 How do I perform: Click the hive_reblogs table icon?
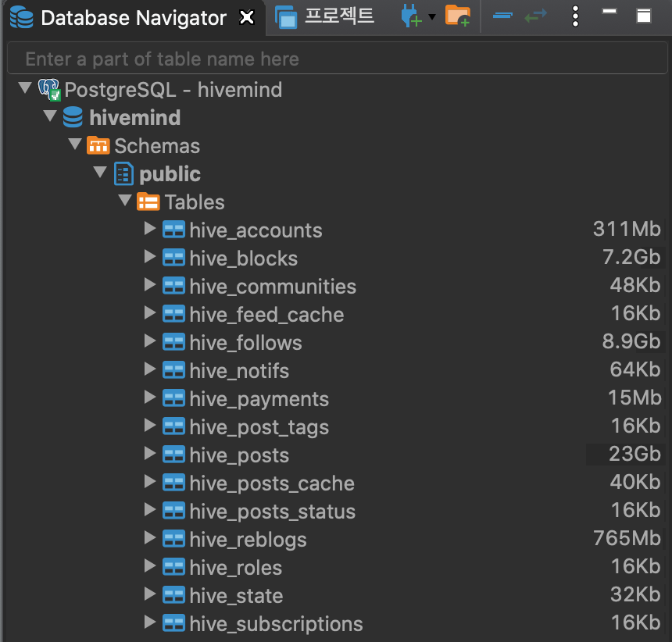click(174, 539)
